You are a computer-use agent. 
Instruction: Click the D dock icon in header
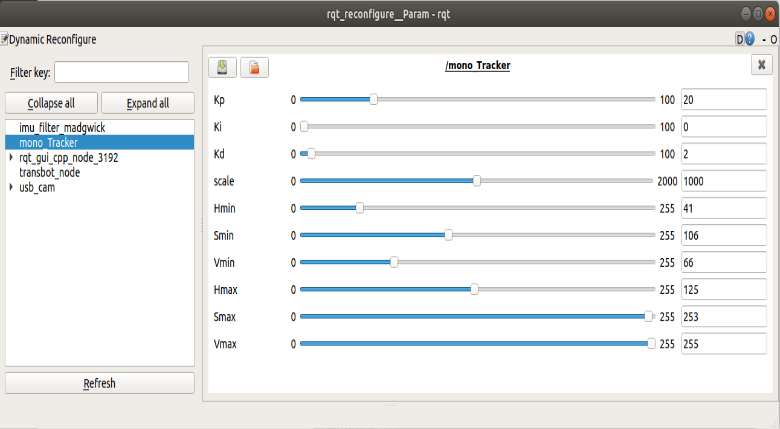[740, 39]
